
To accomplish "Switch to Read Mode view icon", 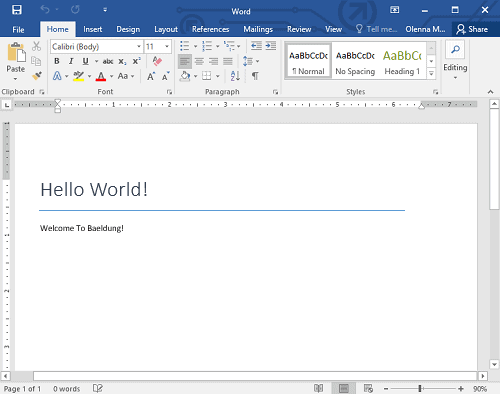I will click(318, 388).
